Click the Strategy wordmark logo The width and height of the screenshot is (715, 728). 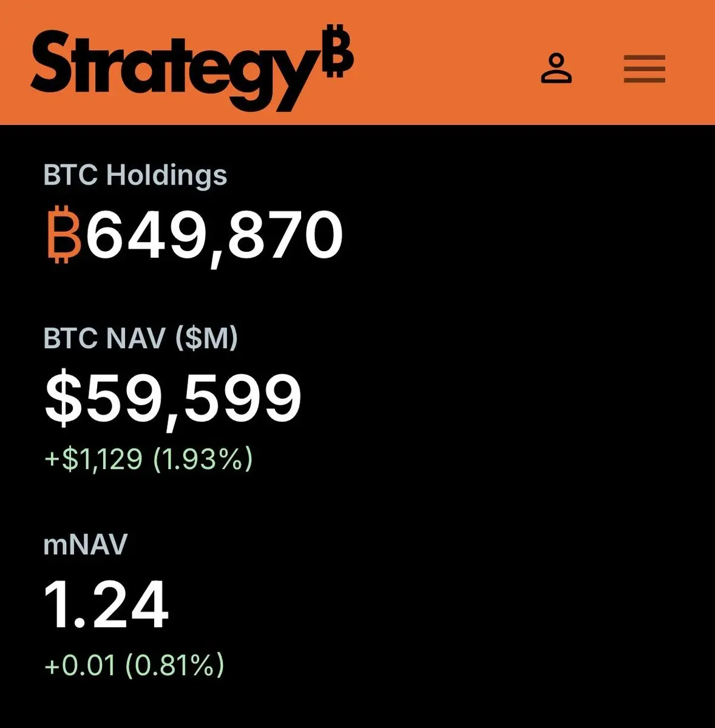[x=176, y=66]
